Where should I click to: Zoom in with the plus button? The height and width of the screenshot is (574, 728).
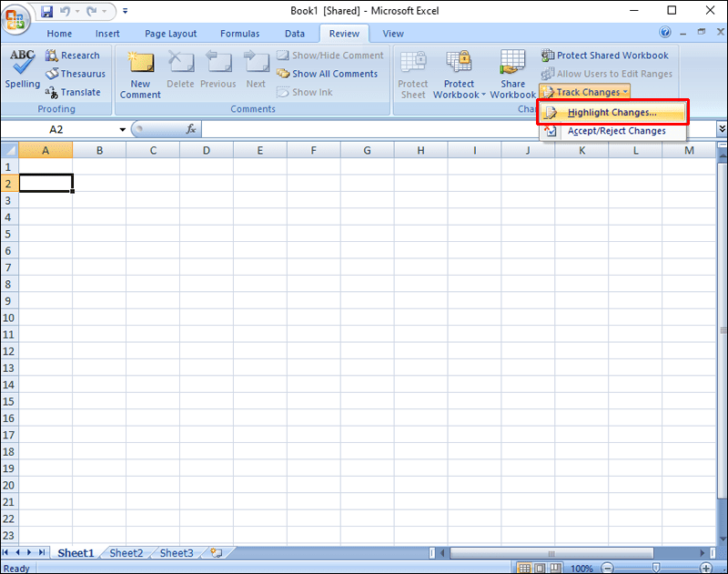(706, 568)
